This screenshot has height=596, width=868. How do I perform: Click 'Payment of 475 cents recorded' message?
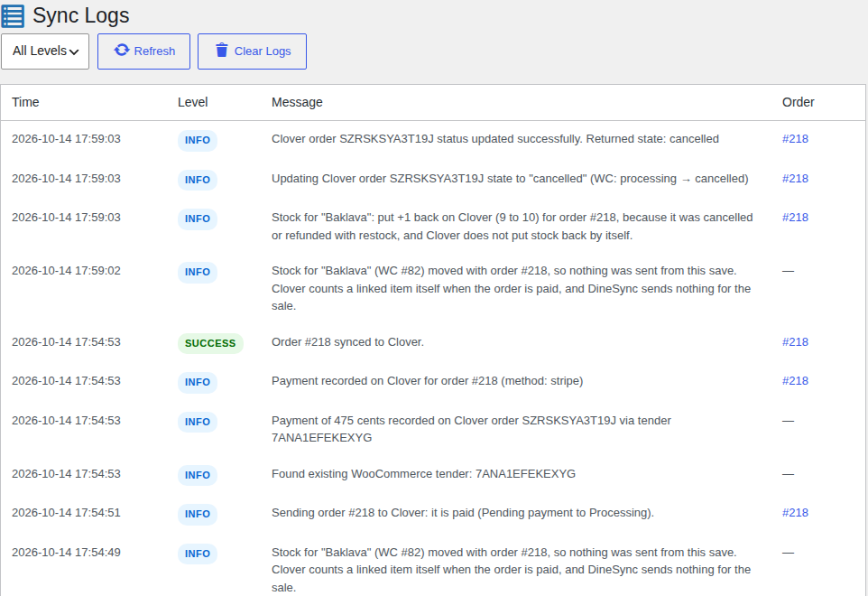tap(471, 429)
